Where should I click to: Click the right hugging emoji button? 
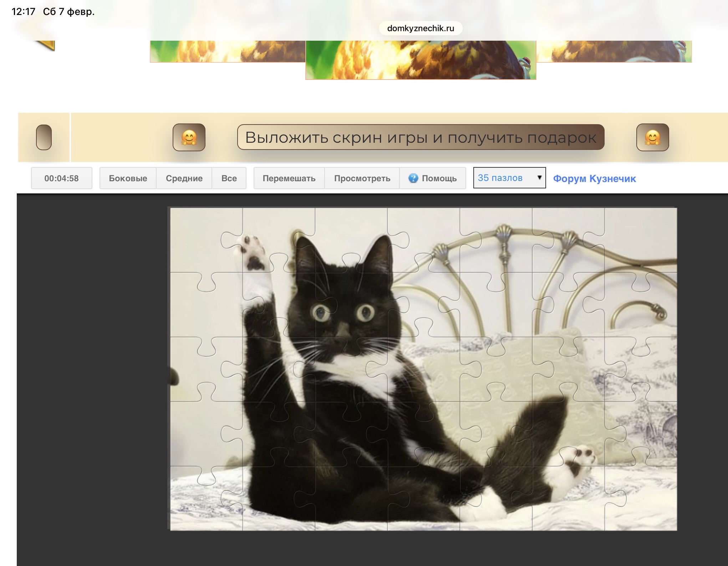point(652,137)
